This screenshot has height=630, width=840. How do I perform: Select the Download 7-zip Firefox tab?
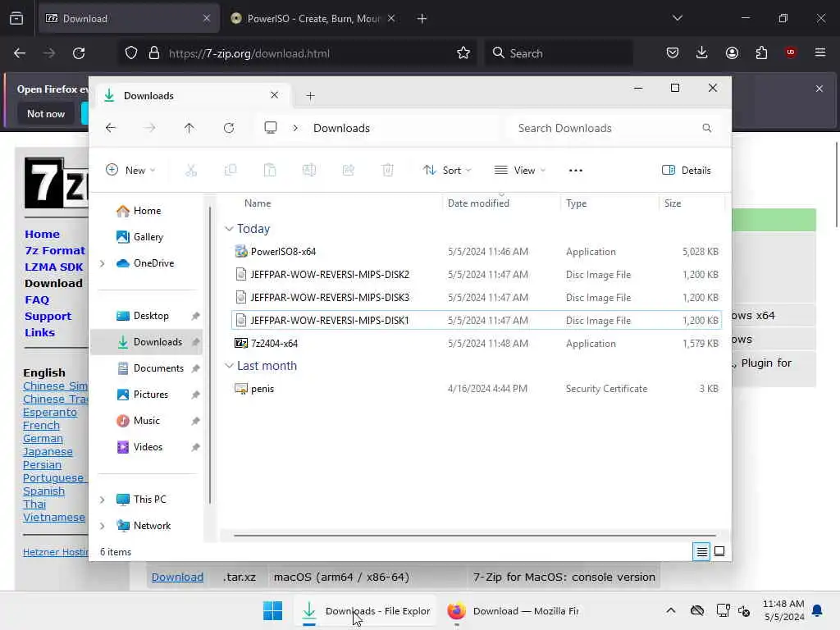pos(129,18)
